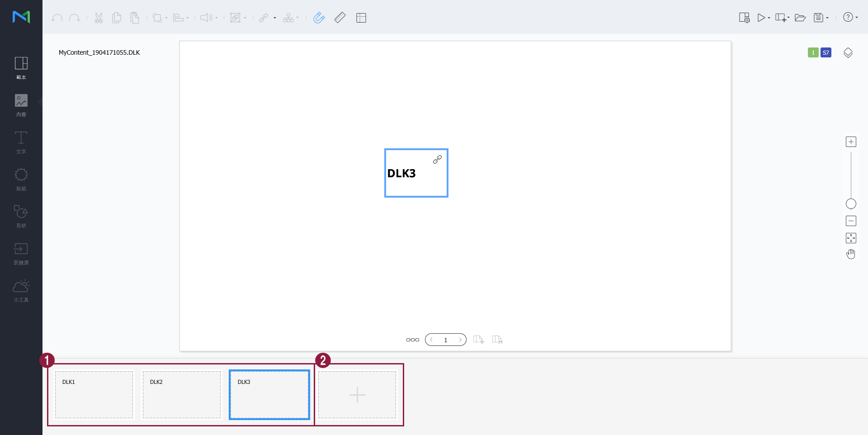Select the hand pan tool
868x435 pixels.
click(x=851, y=254)
